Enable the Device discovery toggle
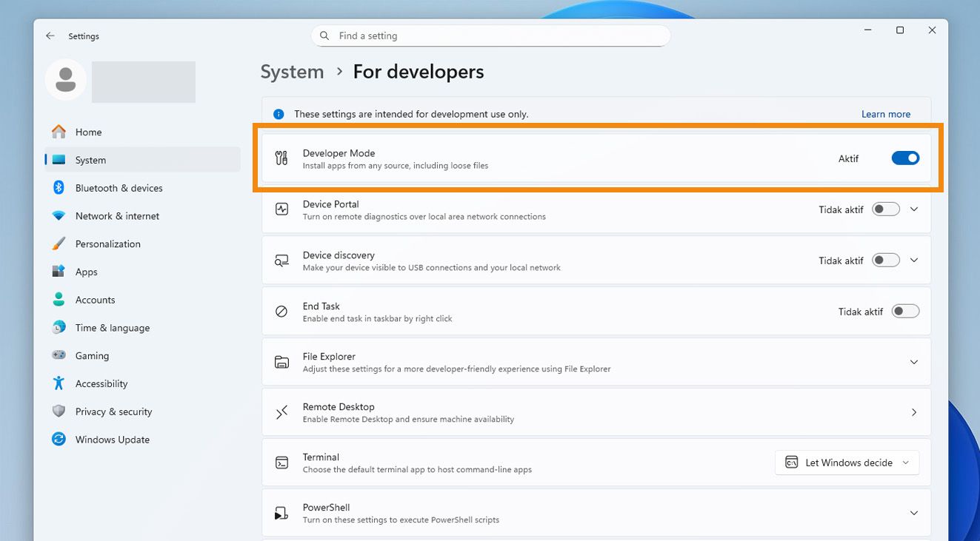This screenshot has width=980, height=541. click(885, 261)
